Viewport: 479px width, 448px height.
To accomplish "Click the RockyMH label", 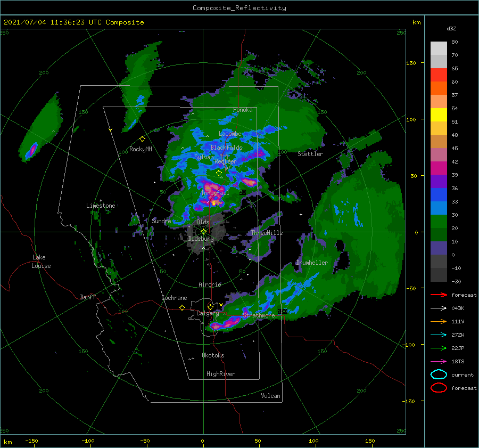I will click(x=141, y=149).
